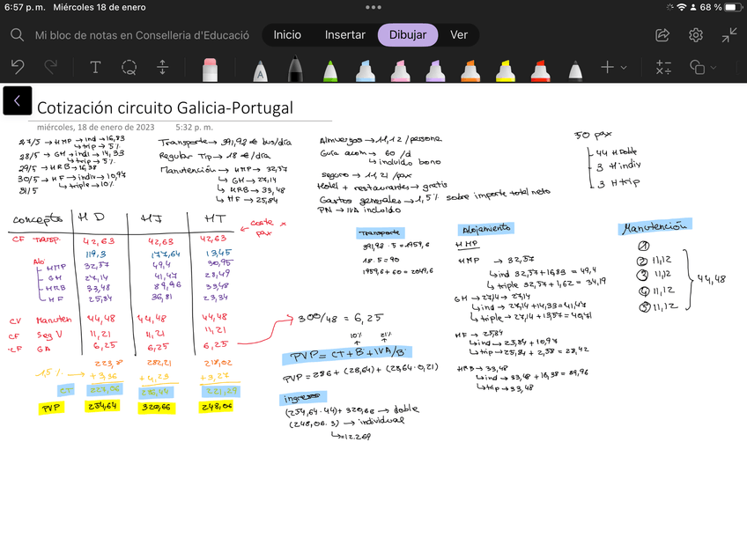This screenshot has height=560, width=747.
Task: Click the search magnifier icon
Action: coord(17,34)
